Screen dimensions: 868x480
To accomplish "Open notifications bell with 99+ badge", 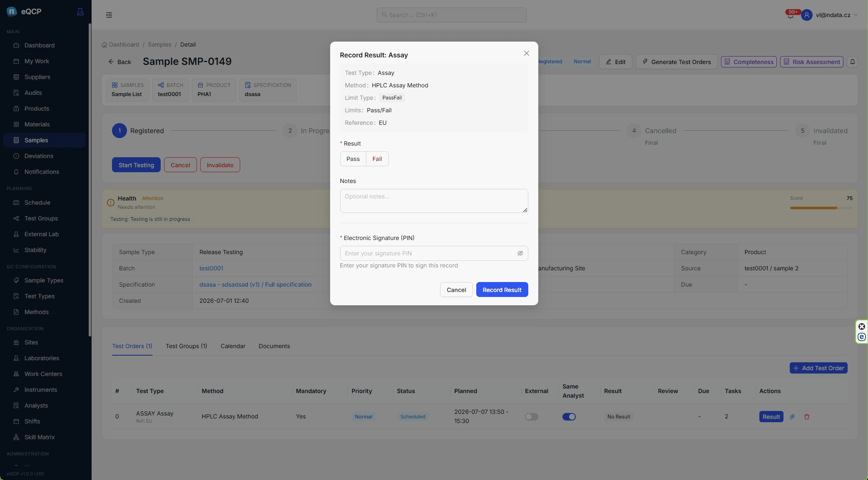I will tap(790, 15).
